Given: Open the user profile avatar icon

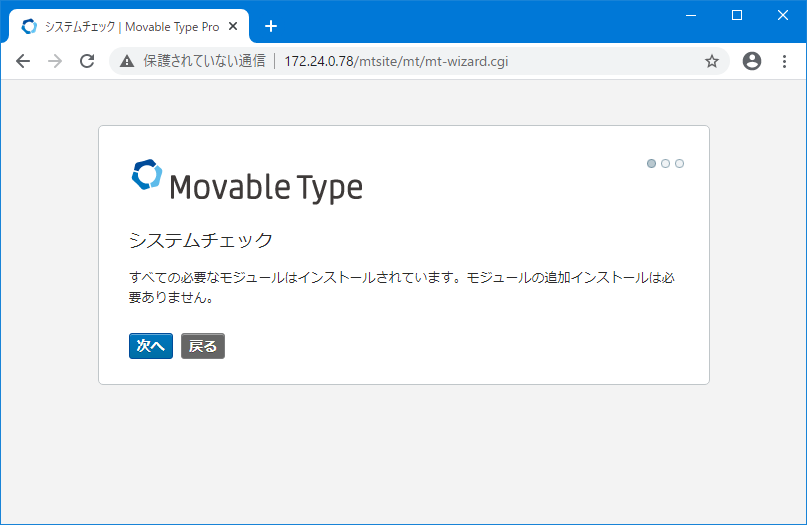Looking at the screenshot, I should [751, 61].
